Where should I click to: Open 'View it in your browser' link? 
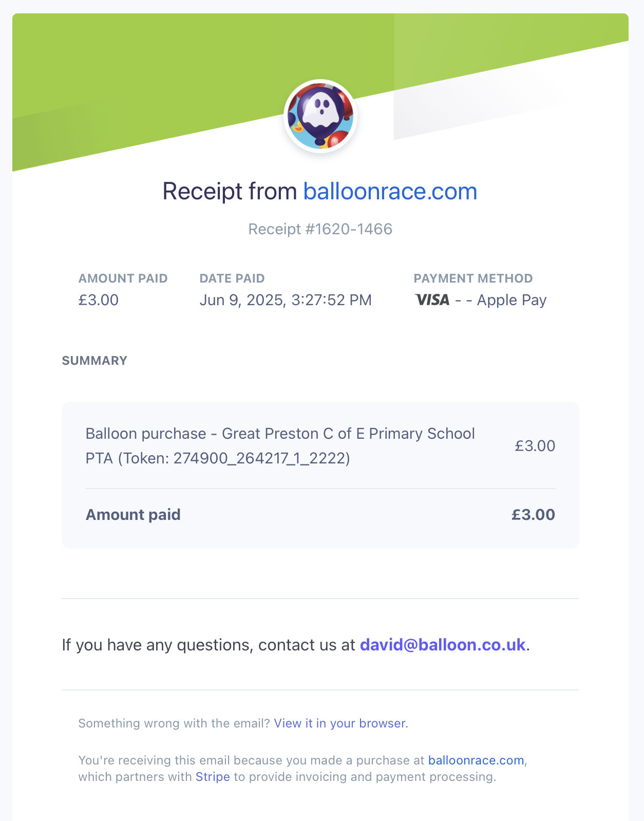click(341, 723)
